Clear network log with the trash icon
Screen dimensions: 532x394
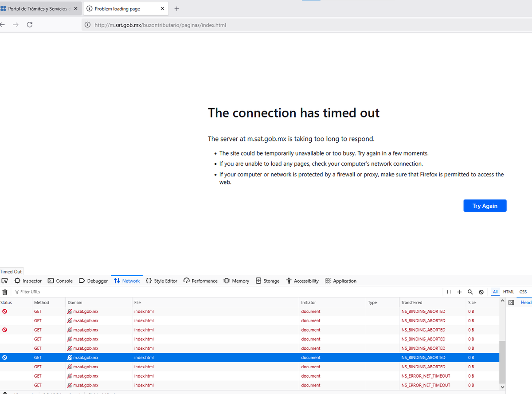(x=5, y=292)
